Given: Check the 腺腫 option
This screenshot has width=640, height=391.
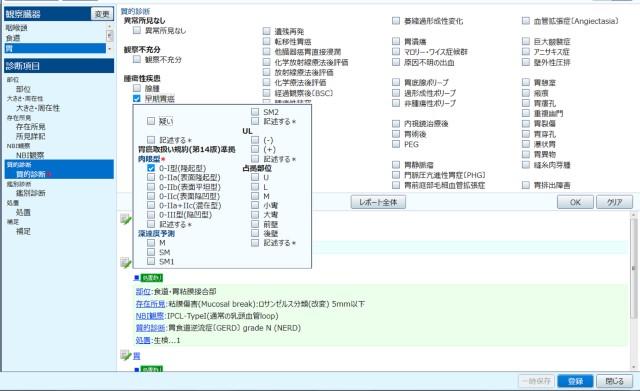Looking at the screenshot, I should 137,88.
